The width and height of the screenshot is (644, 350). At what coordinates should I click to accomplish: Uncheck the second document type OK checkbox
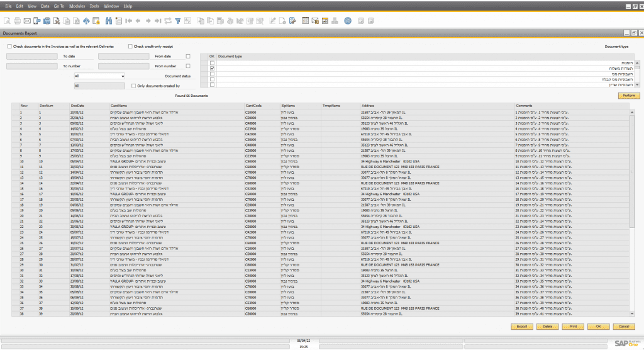click(x=213, y=68)
